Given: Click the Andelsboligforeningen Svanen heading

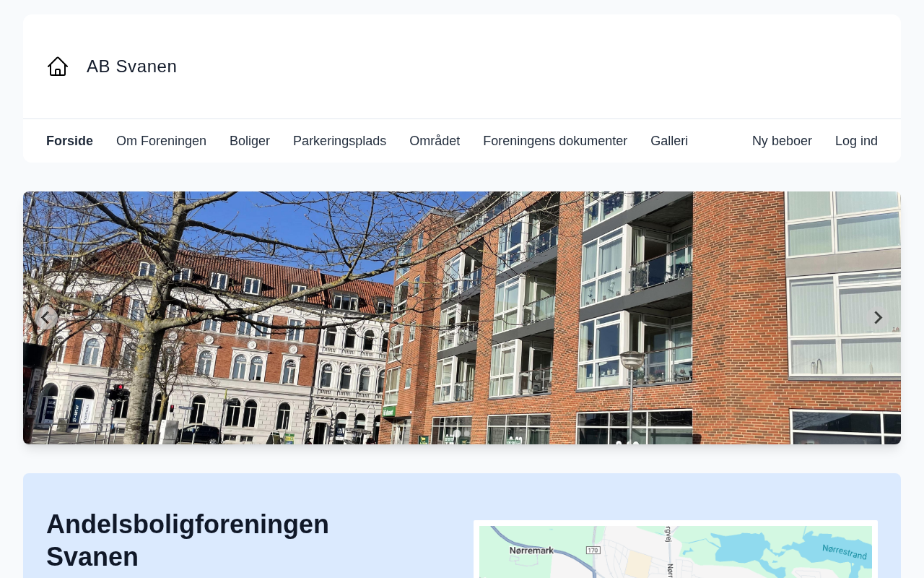Looking at the screenshot, I should pyautogui.click(x=188, y=540).
